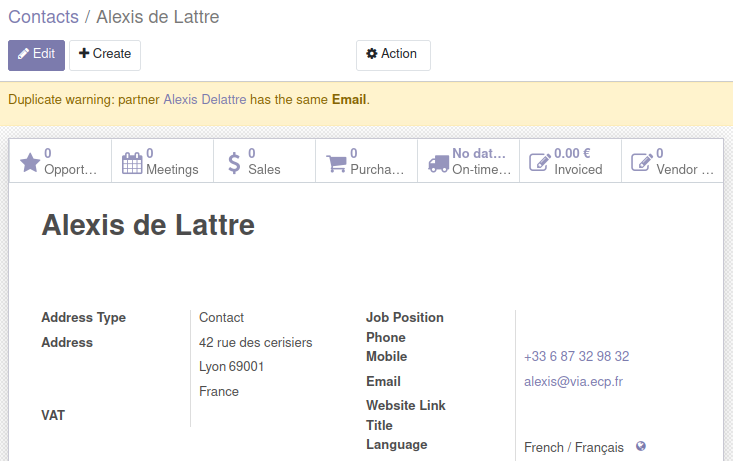Open the Invoiced pencil-square icon
Viewport: 733px width, 461px height.
tap(540, 163)
